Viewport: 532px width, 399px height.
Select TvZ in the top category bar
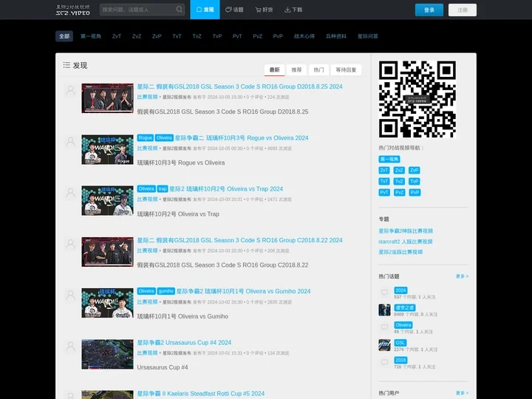tap(197, 36)
